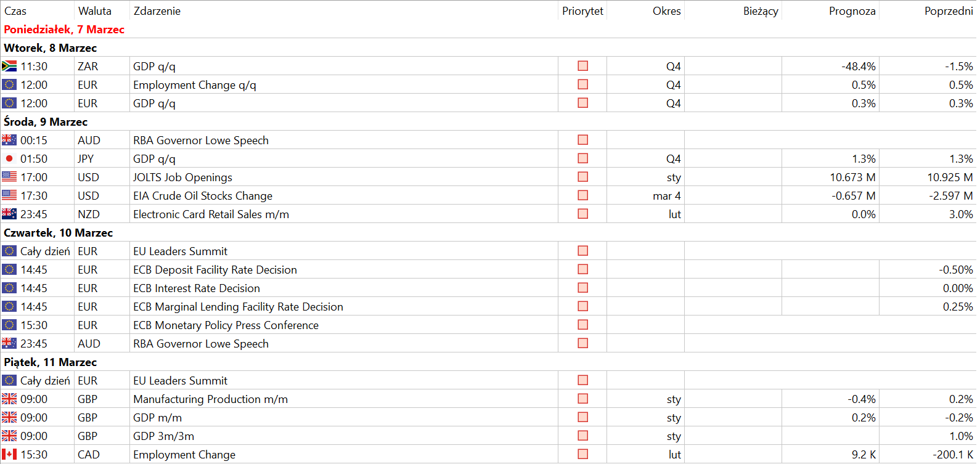Viewport: 980px width, 464px height.
Task: Toggle priority box for EIA Crude Oil Stocks
Action: pos(583,195)
